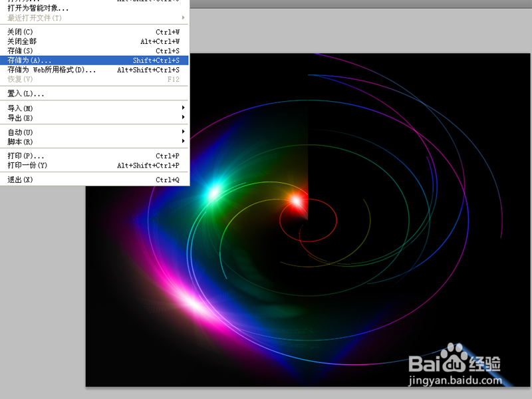Expand 导入(M) submenu
Viewport: 532px width, 399px height.
[x=94, y=108]
